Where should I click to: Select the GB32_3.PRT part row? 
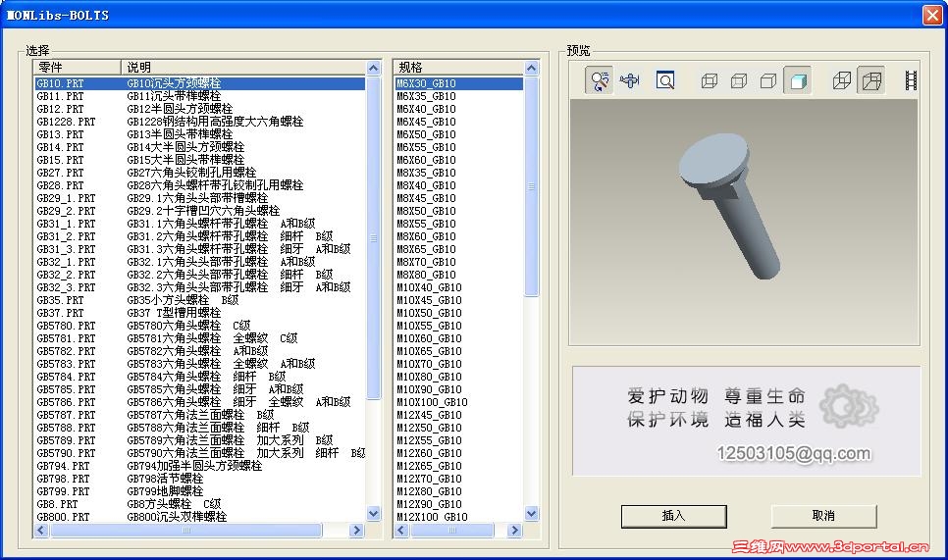[199, 287]
